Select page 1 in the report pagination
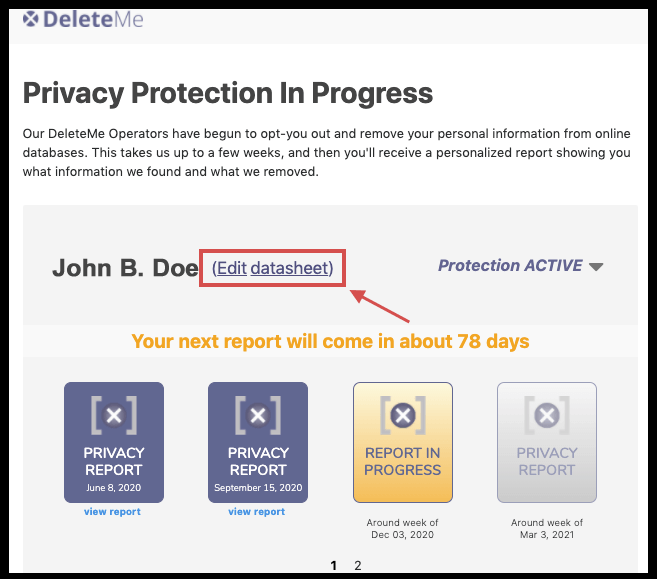Image resolution: width=657 pixels, height=579 pixels. click(334, 566)
